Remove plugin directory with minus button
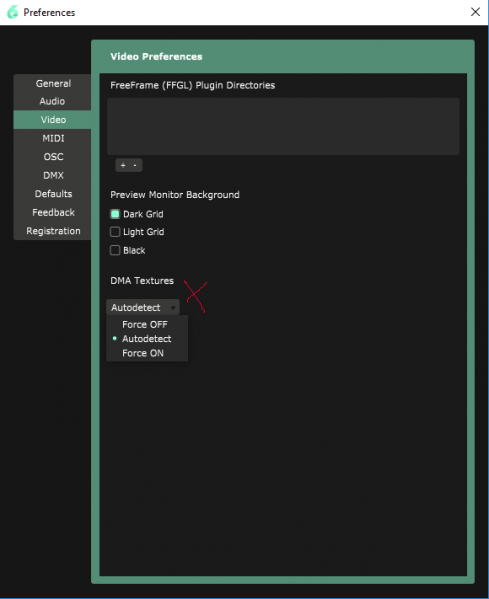489x599 pixels. 135,165
